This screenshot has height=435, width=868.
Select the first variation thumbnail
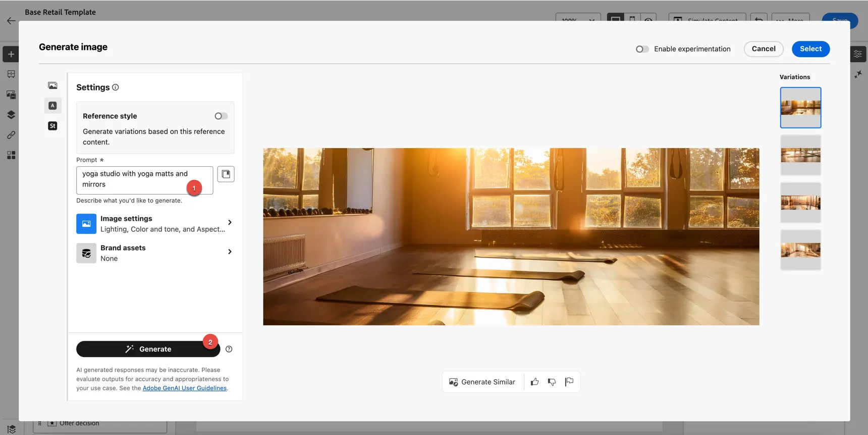coord(800,108)
